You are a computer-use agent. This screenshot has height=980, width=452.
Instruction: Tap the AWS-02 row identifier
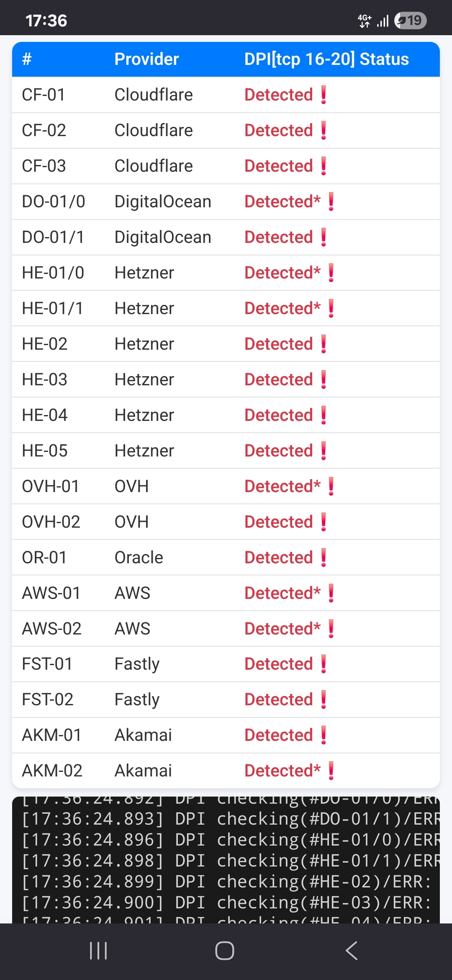coord(51,629)
